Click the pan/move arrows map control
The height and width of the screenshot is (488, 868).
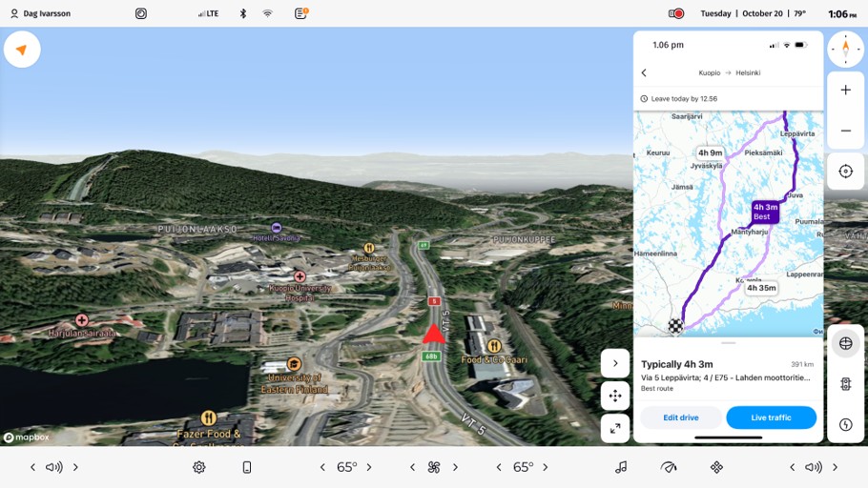[615, 396]
